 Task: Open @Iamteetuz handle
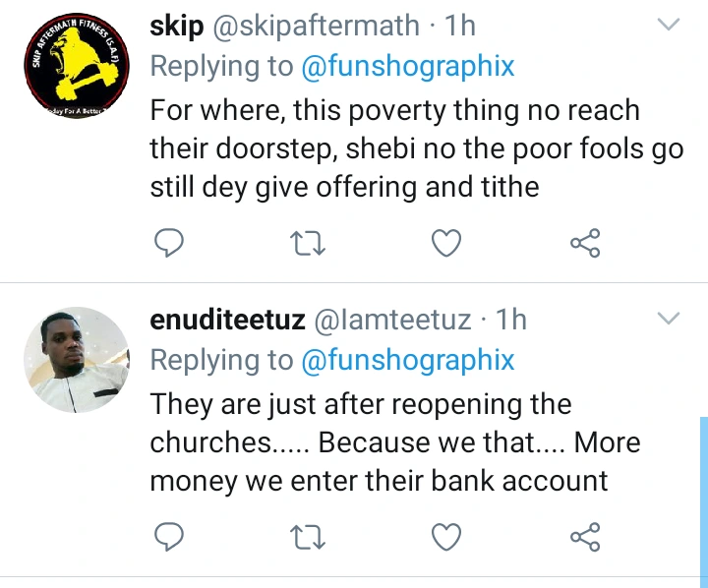click(x=392, y=320)
